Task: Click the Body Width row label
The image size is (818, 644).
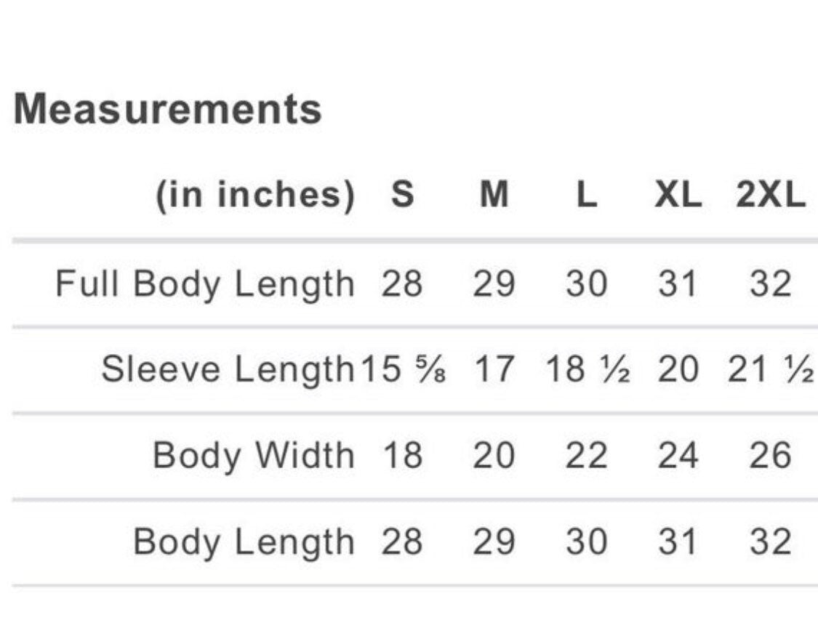Action: coord(254,456)
